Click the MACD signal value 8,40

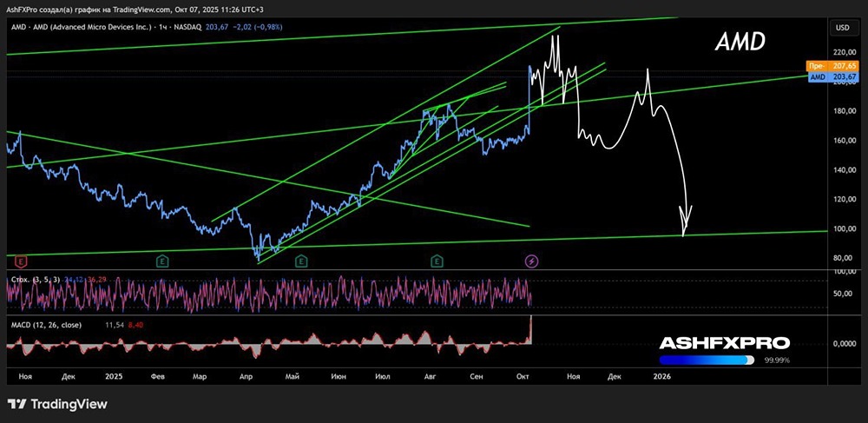pos(135,323)
